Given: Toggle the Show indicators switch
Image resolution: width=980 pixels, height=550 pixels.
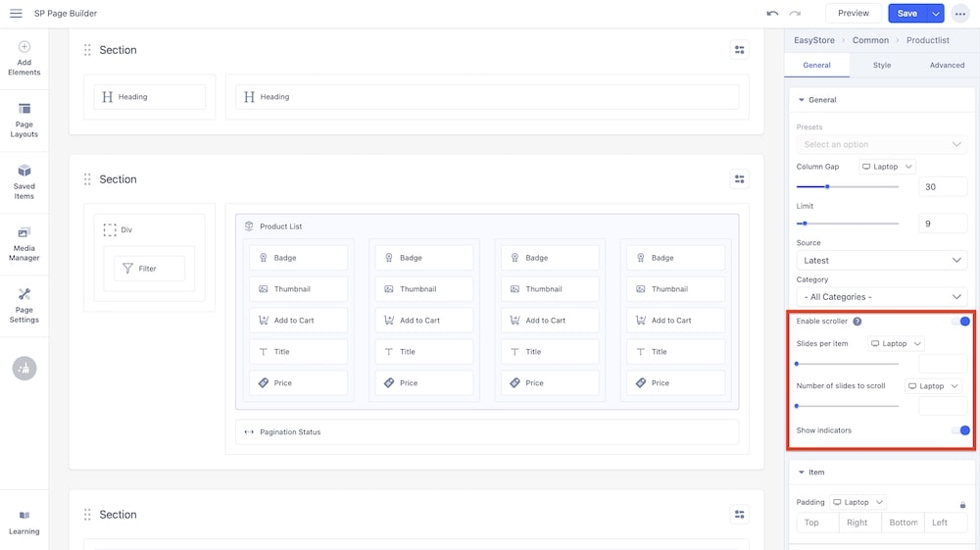Looking at the screenshot, I should pyautogui.click(x=960, y=430).
